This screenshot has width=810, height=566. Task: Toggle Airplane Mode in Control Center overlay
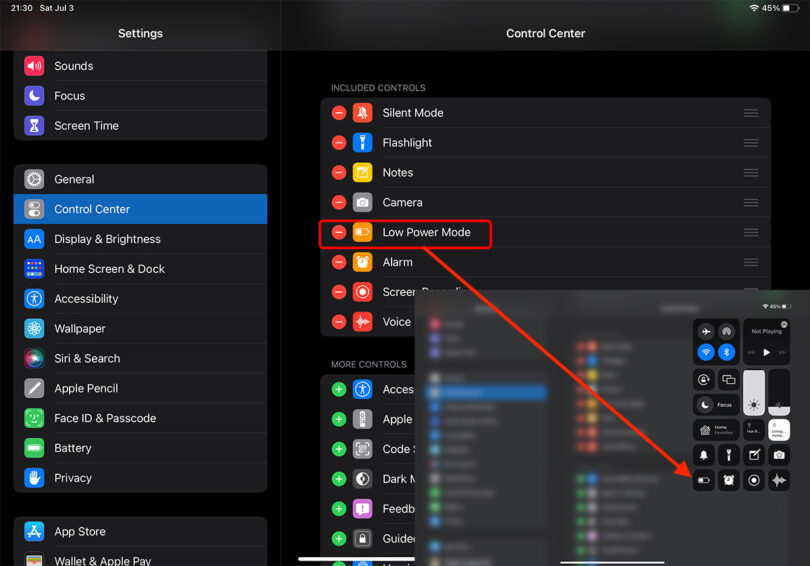(x=706, y=332)
